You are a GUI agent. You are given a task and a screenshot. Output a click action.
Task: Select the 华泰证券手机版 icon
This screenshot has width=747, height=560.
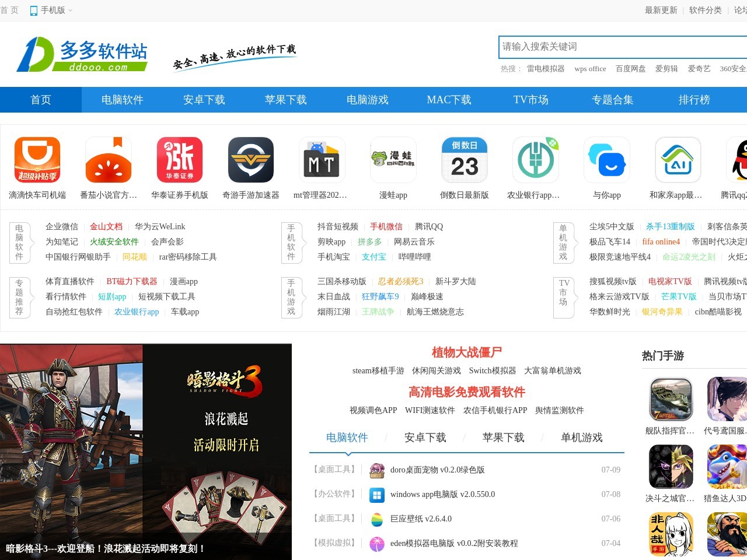pyautogui.click(x=180, y=159)
